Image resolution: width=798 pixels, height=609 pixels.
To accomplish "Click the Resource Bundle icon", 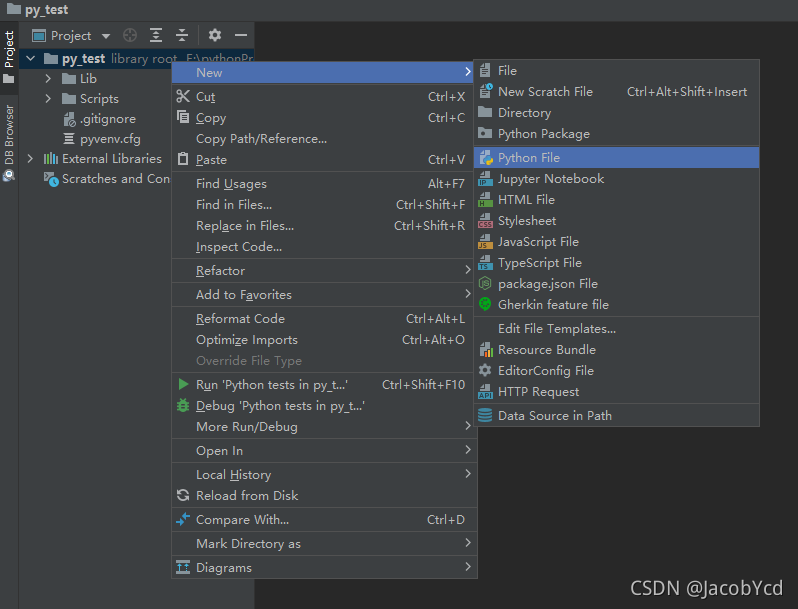I will click(486, 350).
